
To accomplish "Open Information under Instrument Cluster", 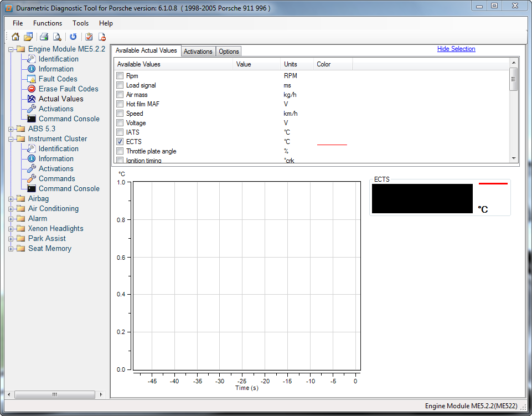I will click(x=56, y=158).
